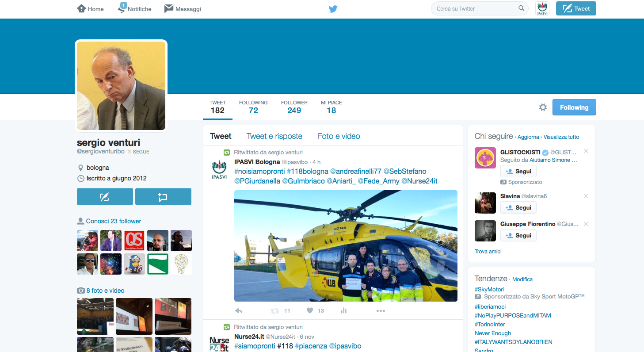Image resolution: width=644 pixels, height=352 pixels.
Task: Retweet the IPASVI Bologna helicopter tweet
Action: point(275,311)
